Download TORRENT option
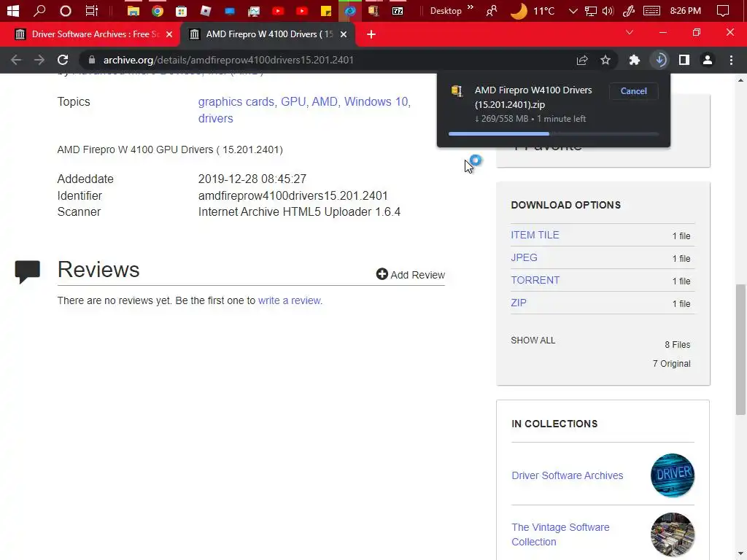Image resolution: width=747 pixels, height=560 pixels. [535, 280]
